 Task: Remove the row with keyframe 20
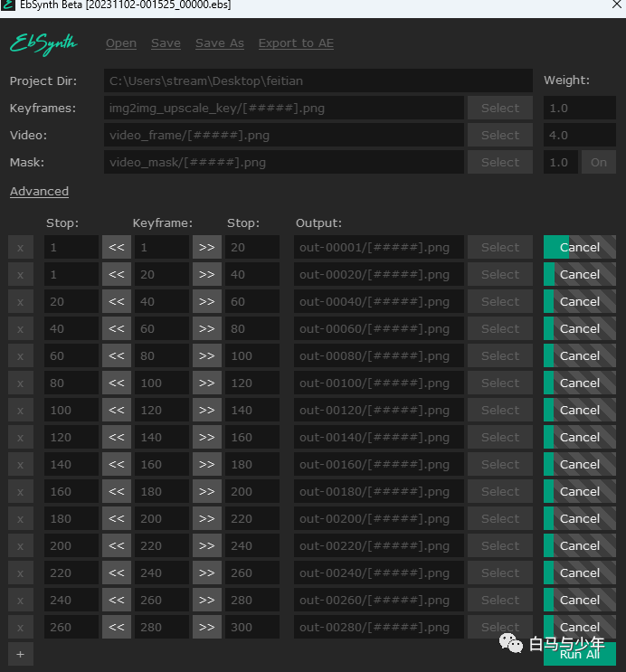[21, 274]
